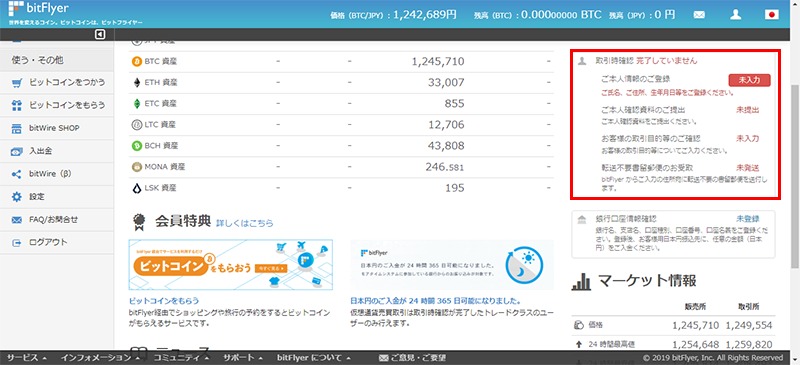
Task: Select the green BCH asset icon
Action: click(137, 146)
